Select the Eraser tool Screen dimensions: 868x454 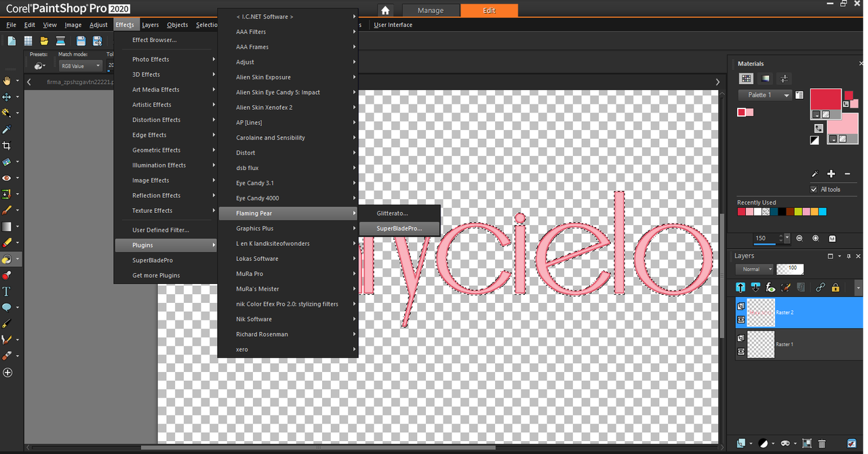7,243
